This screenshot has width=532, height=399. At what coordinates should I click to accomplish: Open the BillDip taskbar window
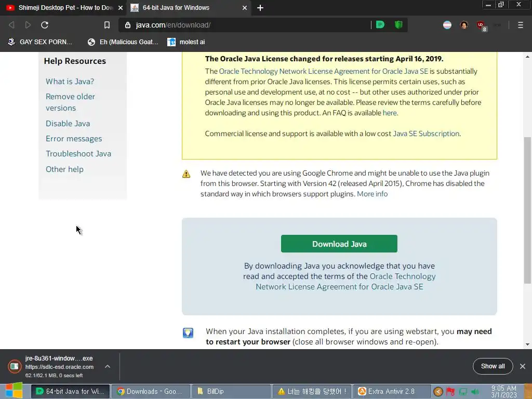(231, 391)
